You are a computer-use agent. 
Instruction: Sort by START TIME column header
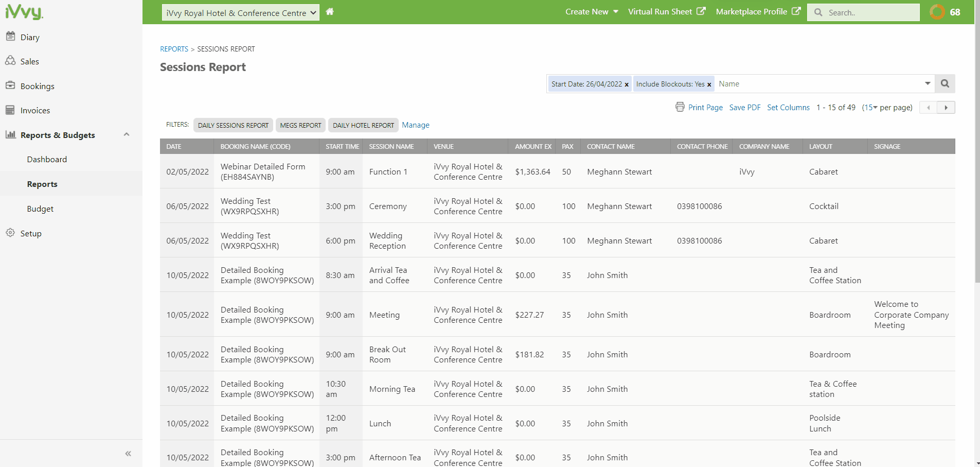(342, 146)
